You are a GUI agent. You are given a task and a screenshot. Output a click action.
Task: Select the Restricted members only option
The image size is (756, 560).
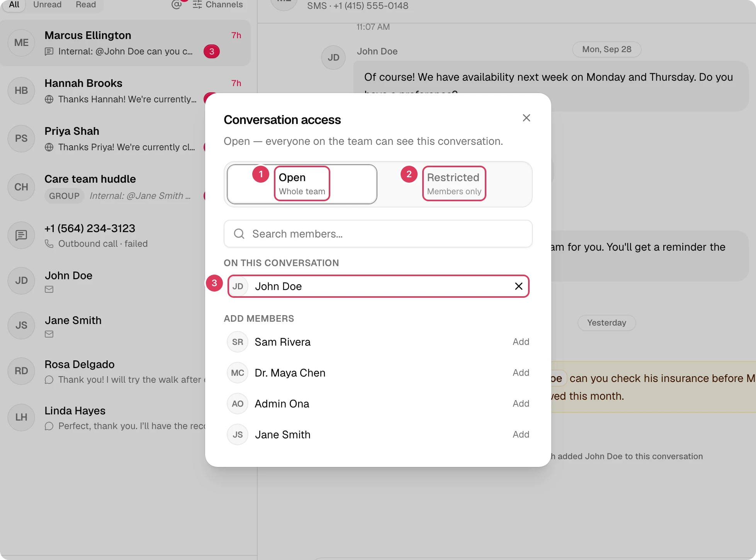tap(454, 184)
